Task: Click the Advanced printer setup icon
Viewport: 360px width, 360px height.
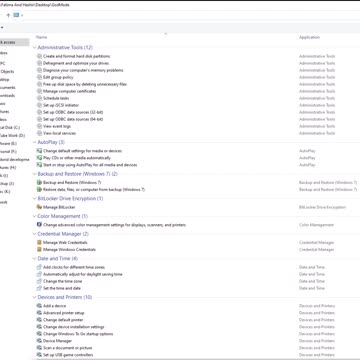Action: 39,313
